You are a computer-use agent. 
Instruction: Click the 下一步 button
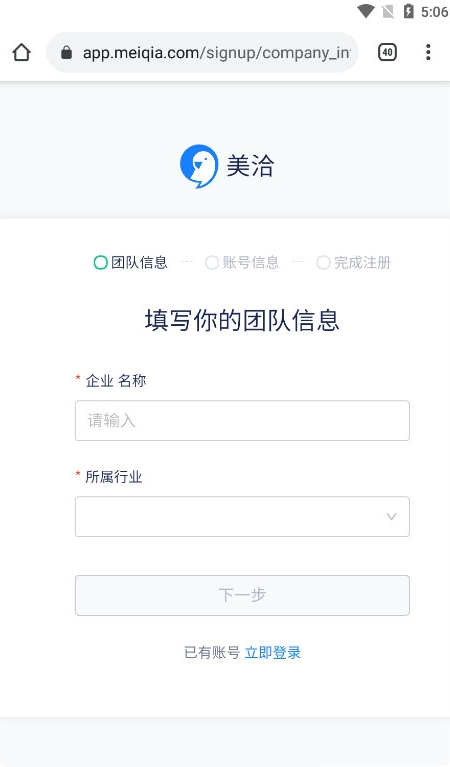pos(242,595)
